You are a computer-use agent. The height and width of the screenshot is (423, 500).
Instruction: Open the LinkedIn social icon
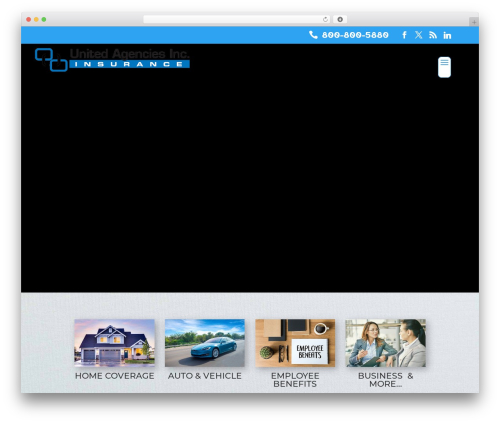447,35
